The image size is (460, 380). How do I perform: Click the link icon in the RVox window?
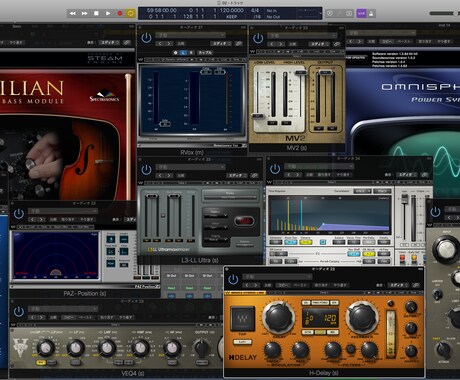tap(239, 44)
